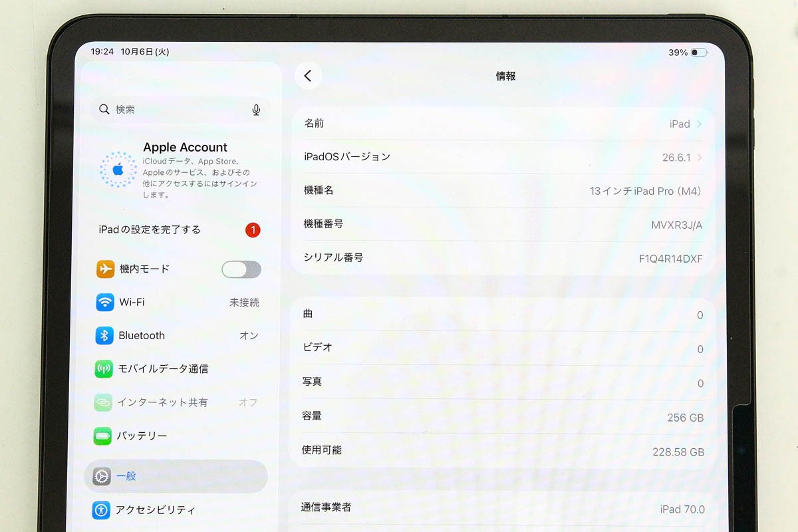Screen dimensions: 798x532
Task: Tap the Airplane mode icon
Action: pos(105,269)
